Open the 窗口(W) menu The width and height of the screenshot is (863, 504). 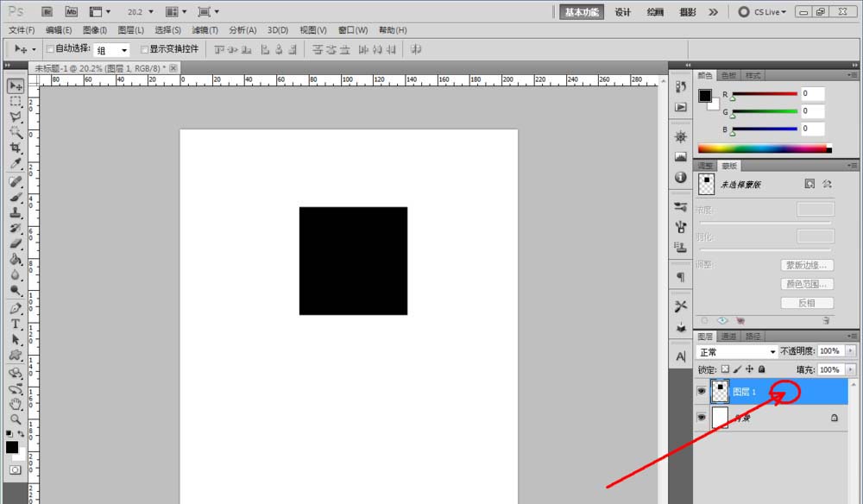[353, 29]
